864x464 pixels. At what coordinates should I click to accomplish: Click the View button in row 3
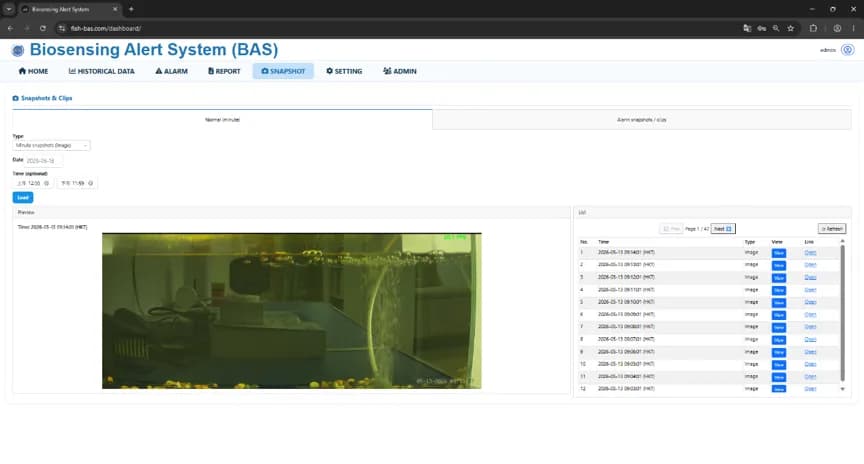[779, 278]
